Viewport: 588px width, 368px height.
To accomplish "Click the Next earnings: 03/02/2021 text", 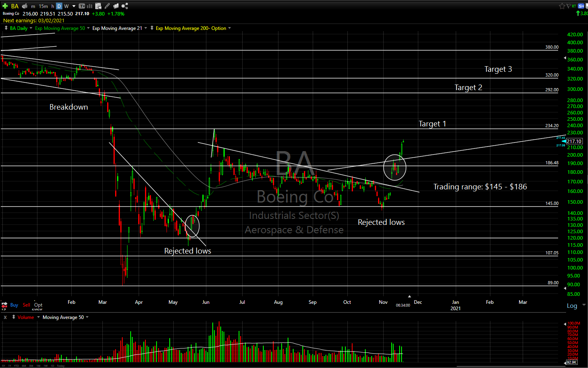I will click(x=33, y=20).
